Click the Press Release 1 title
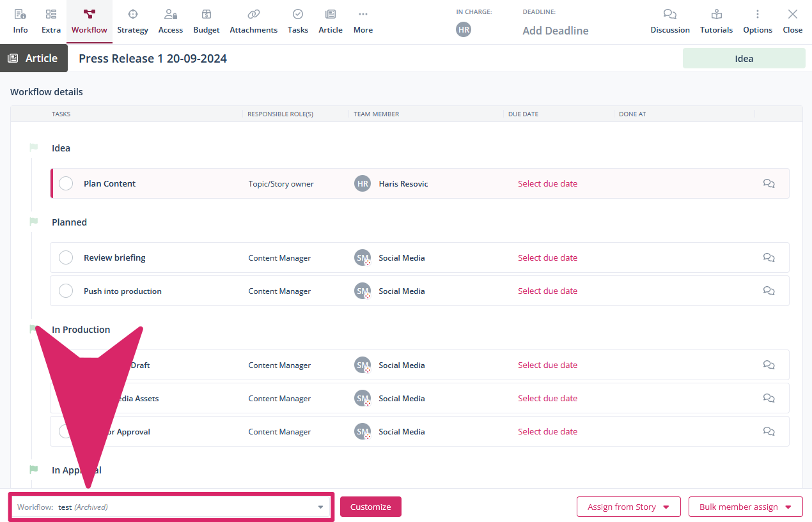This screenshot has width=812, height=522. [153, 58]
